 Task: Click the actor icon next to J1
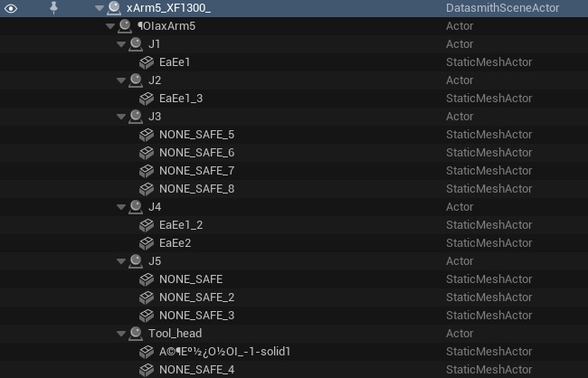(136, 44)
